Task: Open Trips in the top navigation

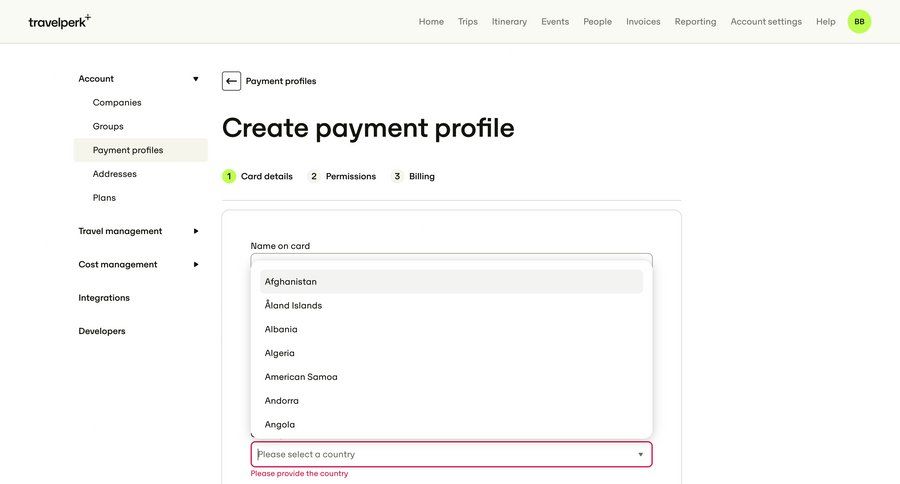Action: pyautogui.click(x=468, y=22)
